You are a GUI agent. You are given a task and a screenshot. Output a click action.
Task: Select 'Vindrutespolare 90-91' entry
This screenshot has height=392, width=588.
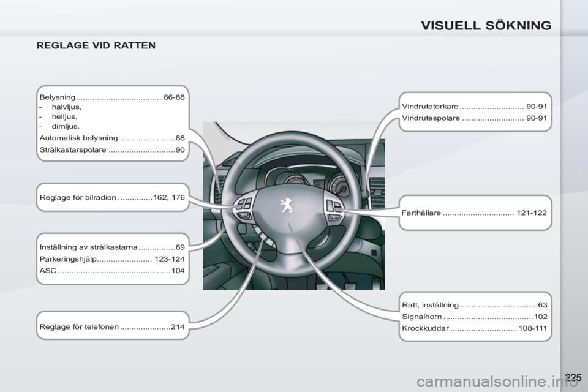pos(474,118)
